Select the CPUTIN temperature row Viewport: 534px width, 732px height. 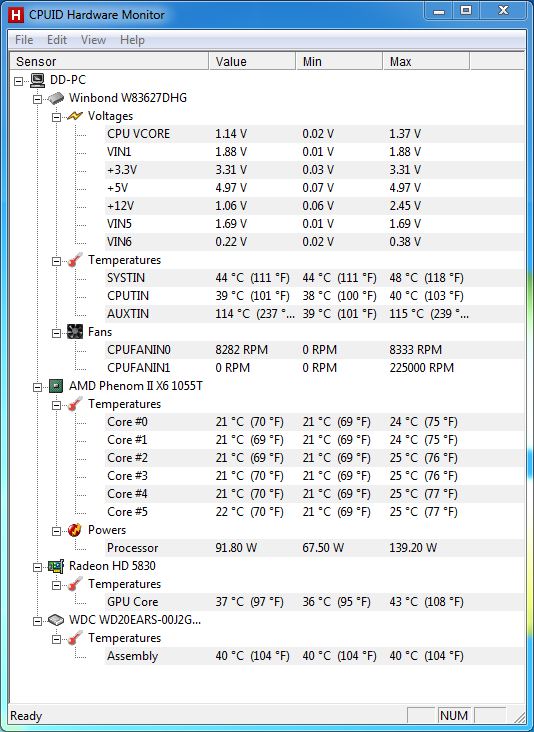point(314,296)
